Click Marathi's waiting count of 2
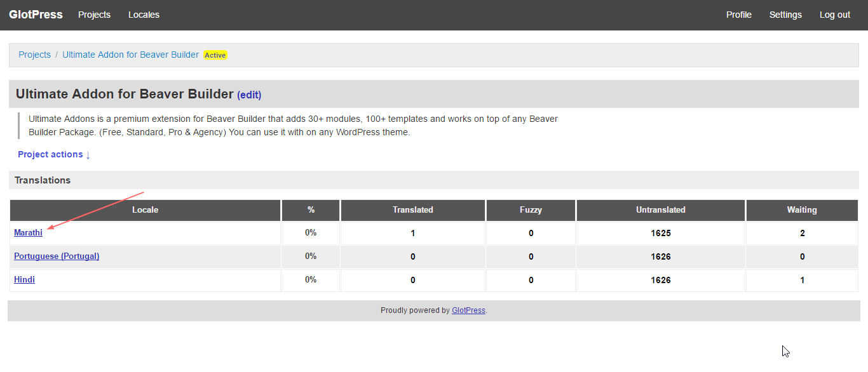868x372 pixels. [802, 233]
